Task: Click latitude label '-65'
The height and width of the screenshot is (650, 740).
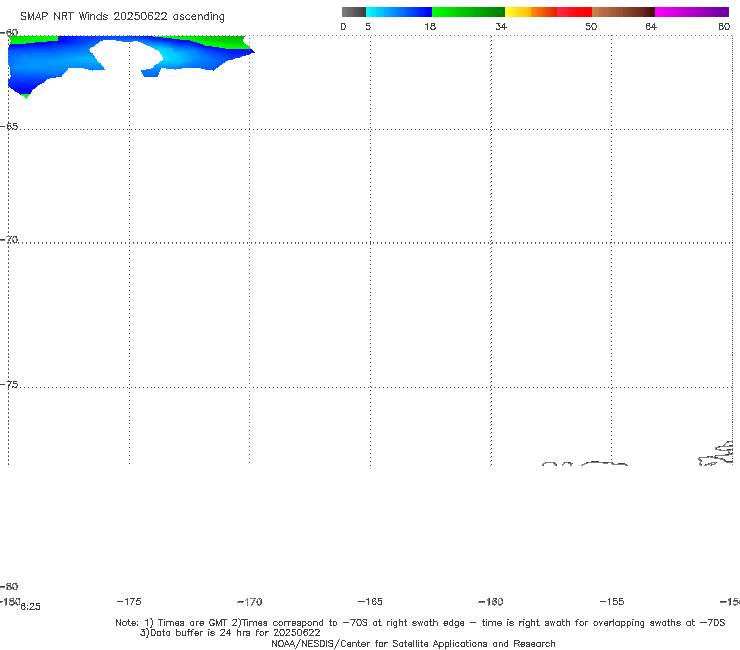Action: coord(9,127)
